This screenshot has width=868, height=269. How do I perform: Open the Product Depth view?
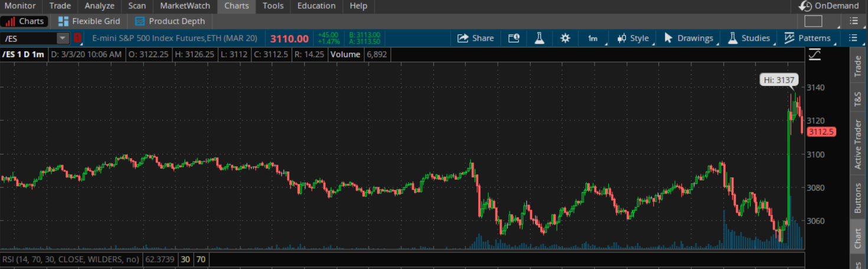(170, 21)
